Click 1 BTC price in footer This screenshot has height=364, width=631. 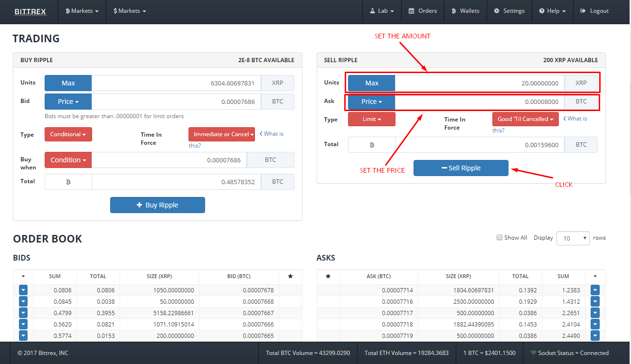(490, 353)
